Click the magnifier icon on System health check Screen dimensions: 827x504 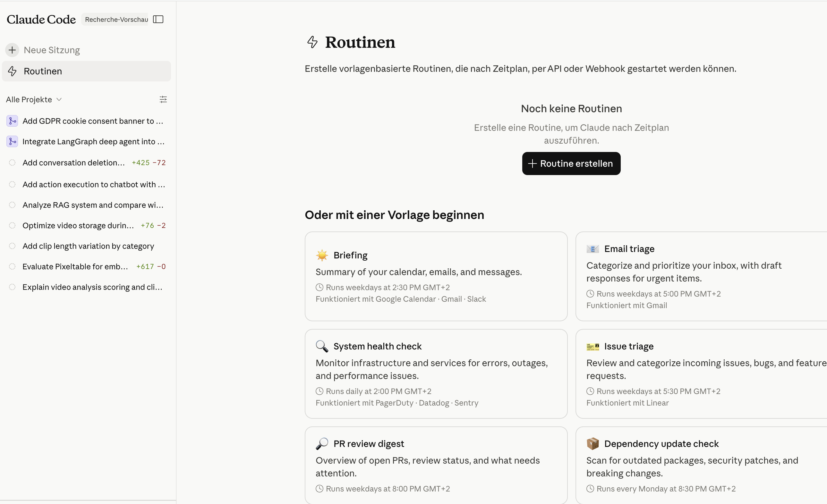pos(322,346)
